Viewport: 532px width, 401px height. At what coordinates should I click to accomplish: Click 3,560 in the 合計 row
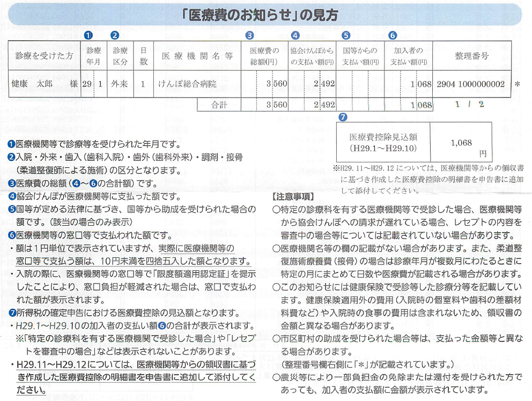[277, 105]
